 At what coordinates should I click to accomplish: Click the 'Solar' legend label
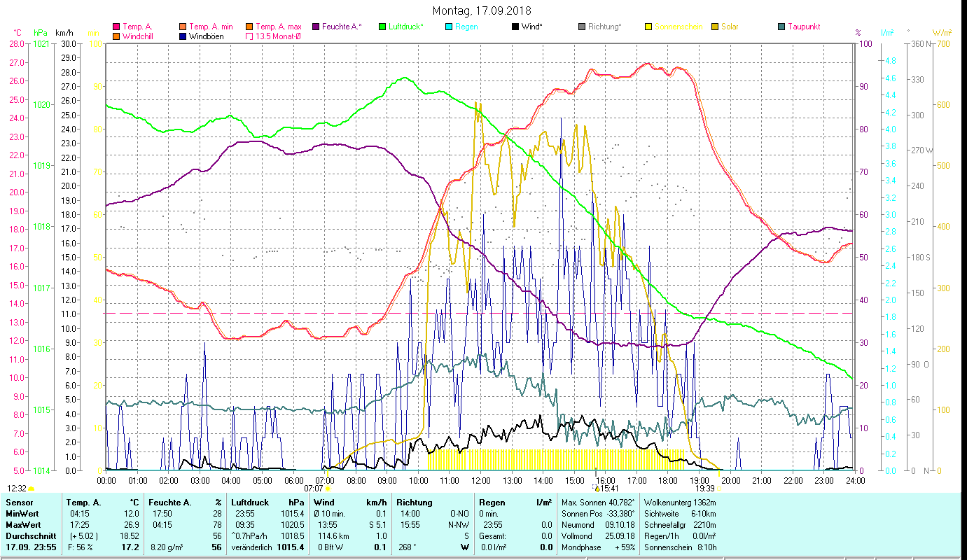[x=730, y=27]
